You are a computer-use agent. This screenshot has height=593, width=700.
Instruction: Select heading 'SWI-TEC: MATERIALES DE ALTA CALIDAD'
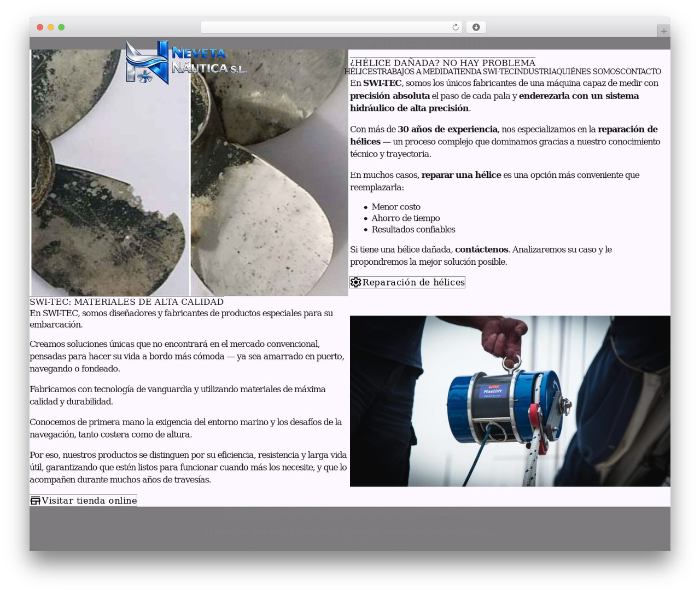click(127, 302)
